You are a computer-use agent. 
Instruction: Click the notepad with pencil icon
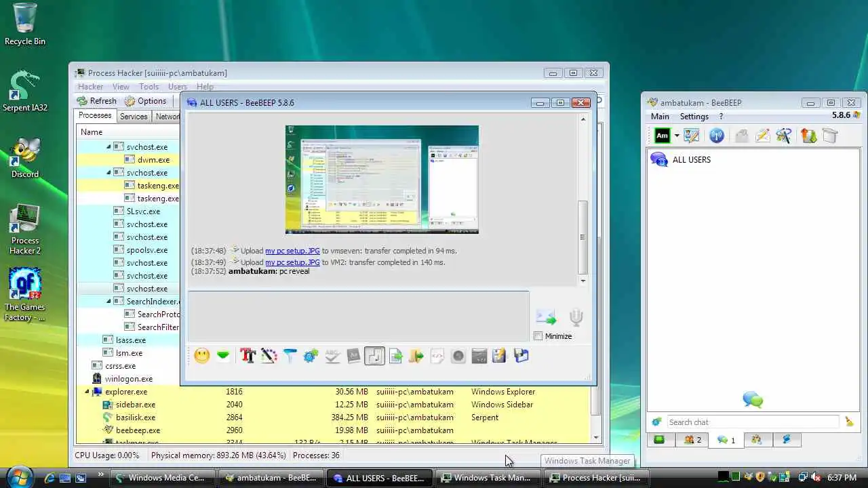[500, 356]
